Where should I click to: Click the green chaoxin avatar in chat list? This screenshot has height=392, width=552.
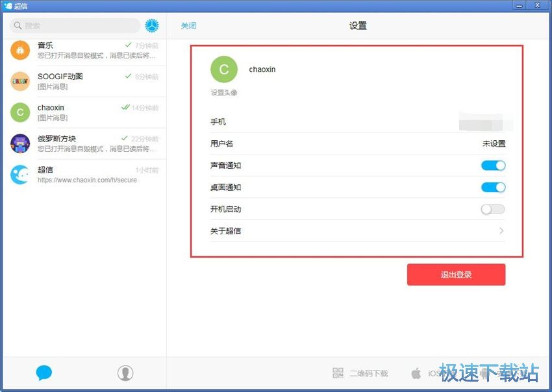pyautogui.click(x=20, y=112)
